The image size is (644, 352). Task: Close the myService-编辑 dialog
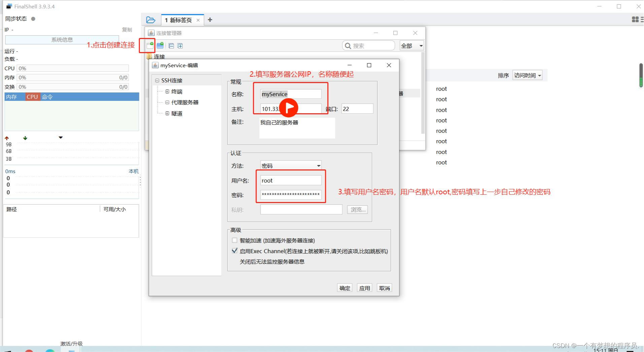[x=389, y=65]
